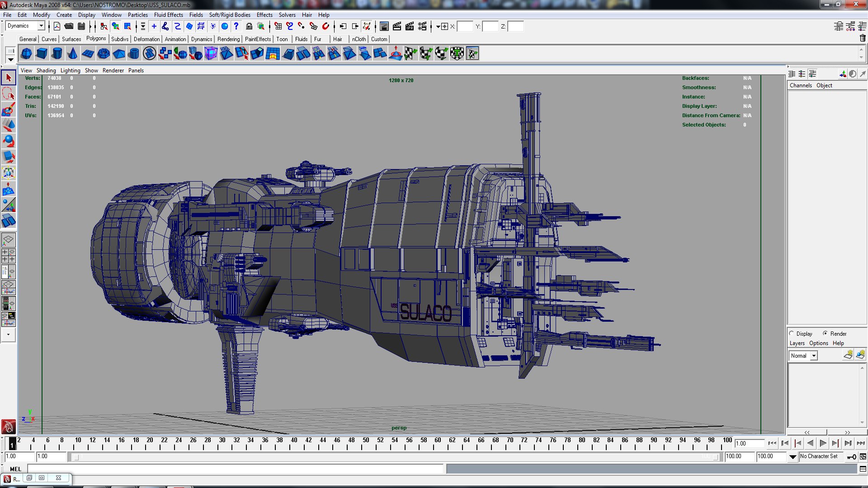Open the Fluid Effects menu
868x488 pixels.
coord(168,15)
